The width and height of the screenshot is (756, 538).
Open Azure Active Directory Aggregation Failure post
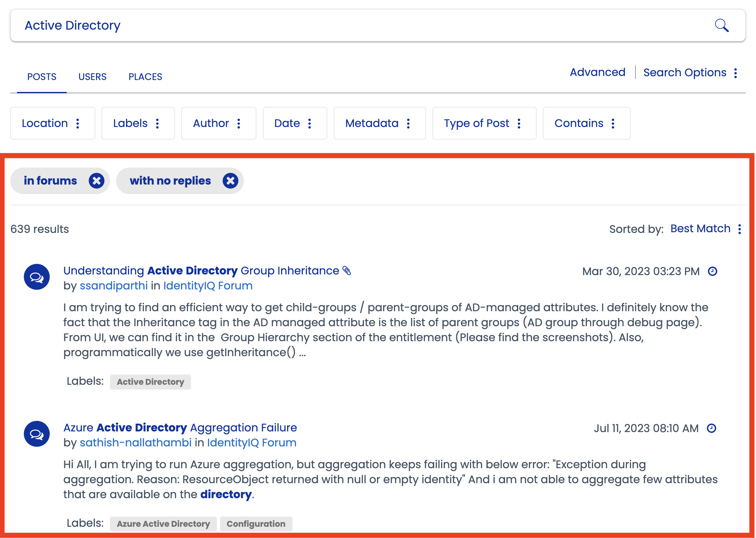[x=180, y=428]
